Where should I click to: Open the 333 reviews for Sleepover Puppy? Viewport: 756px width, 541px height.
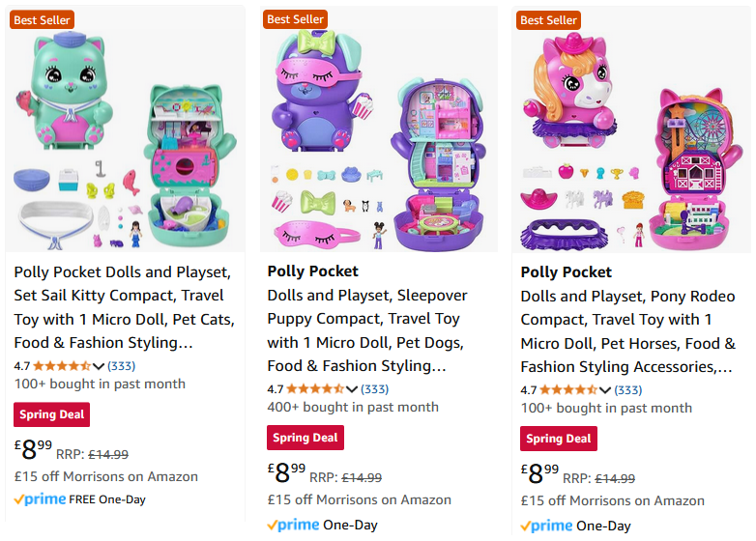coord(374,389)
